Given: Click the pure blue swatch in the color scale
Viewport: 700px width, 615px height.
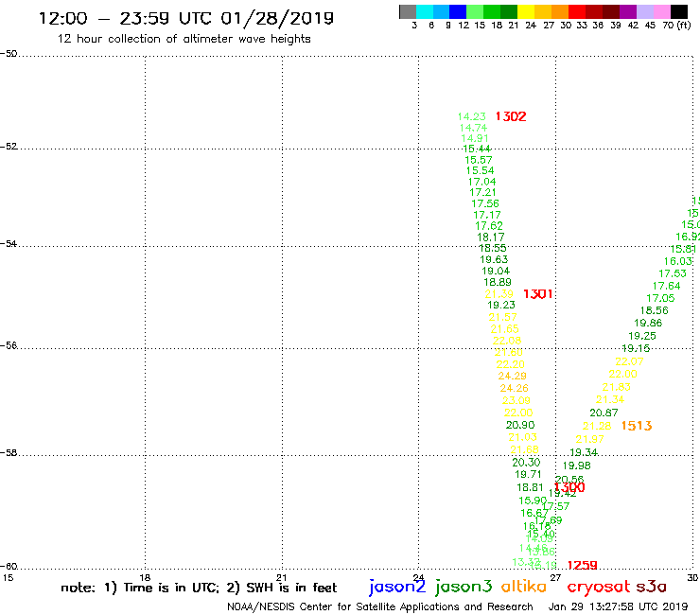Looking at the screenshot, I should [458, 11].
